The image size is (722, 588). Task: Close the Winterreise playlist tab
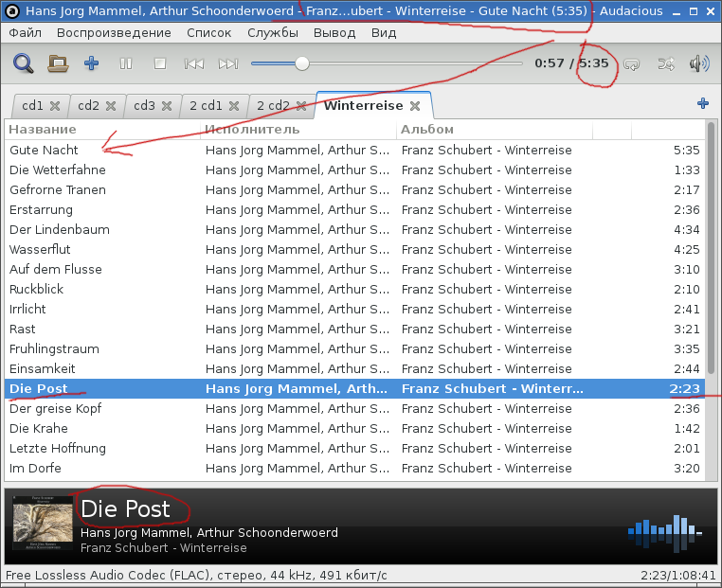coord(415,106)
